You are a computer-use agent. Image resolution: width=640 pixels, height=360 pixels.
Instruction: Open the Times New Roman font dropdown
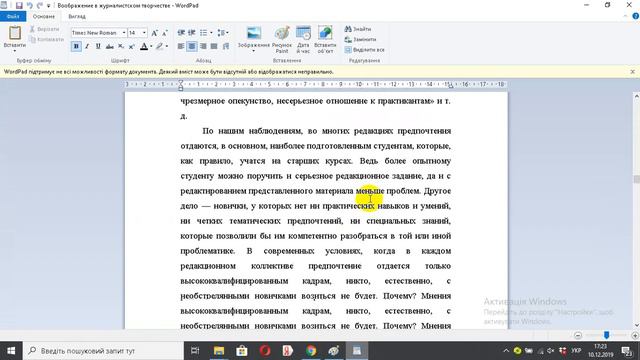tap(124, 33)
